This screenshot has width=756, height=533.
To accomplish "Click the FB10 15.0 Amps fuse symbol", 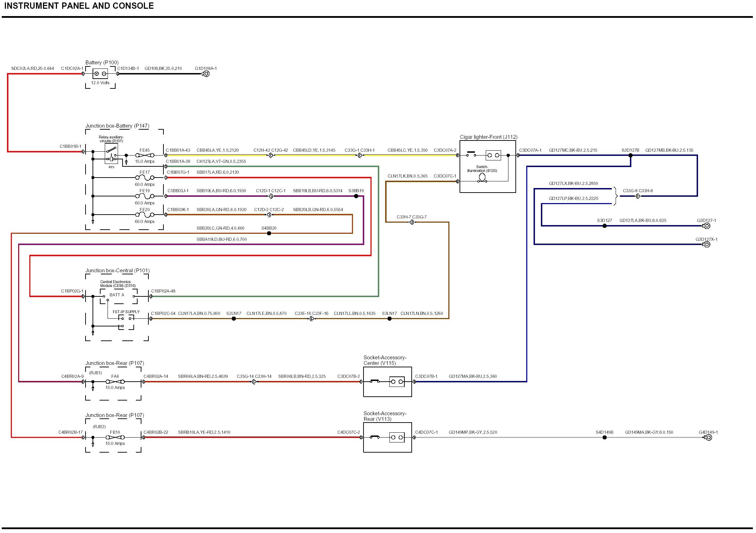I will coord(115,438).
